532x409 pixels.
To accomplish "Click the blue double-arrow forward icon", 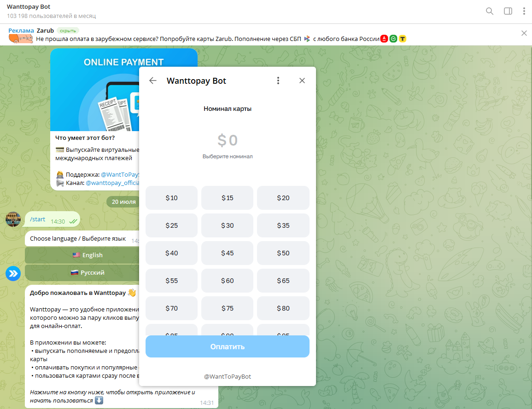I will point(13,273).
